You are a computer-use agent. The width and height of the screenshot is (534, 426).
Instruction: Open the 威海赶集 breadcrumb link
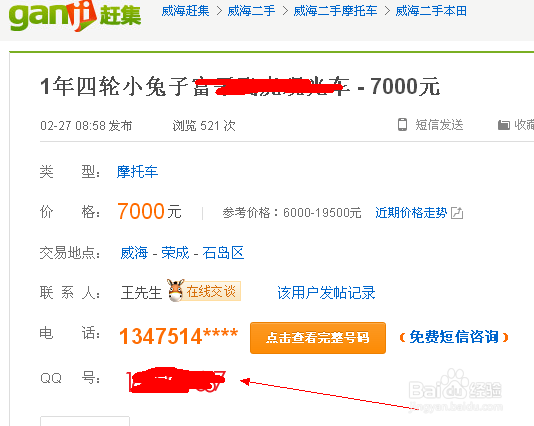point(185,11)
